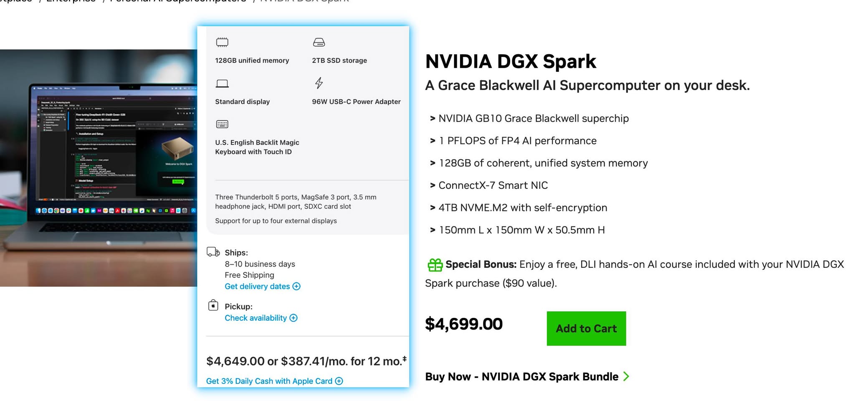
Task: Expand the plus circle beside Check availability
Action: (x=294, y=318)
